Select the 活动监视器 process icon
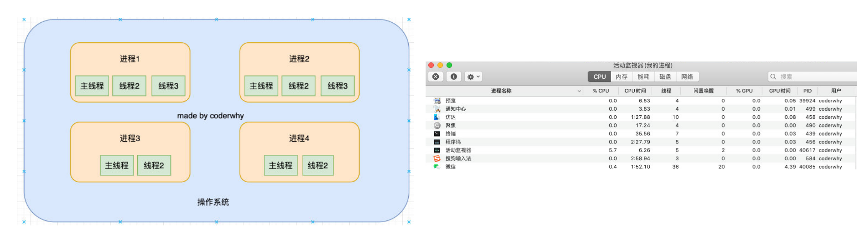 (x=437, y=150)
